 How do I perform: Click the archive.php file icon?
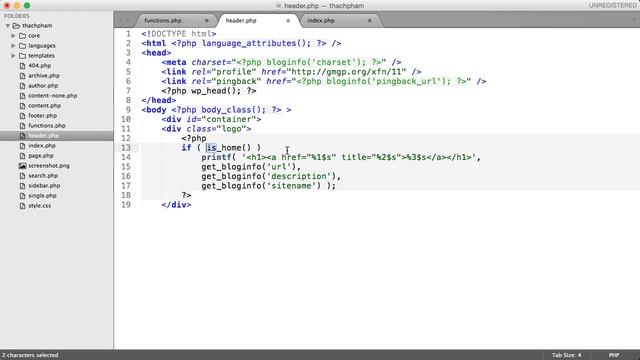point(22,76)
